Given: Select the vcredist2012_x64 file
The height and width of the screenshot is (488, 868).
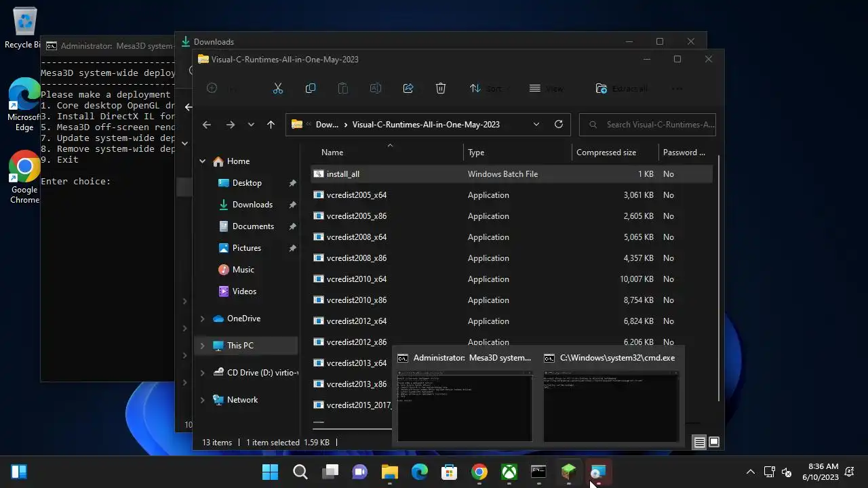Looking at the screenshot, I should [x=511, y=321].
